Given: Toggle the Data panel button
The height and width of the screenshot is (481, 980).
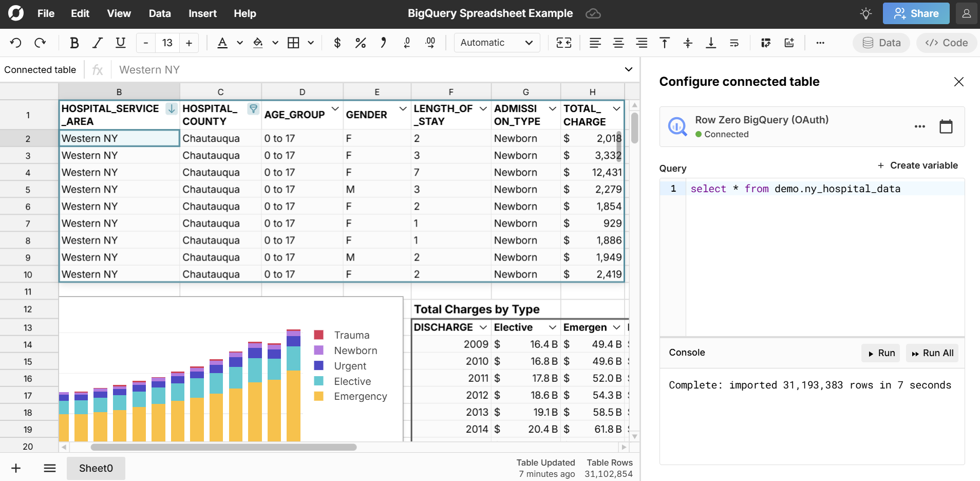Looking at the screenshot, I should click(881, 43).
